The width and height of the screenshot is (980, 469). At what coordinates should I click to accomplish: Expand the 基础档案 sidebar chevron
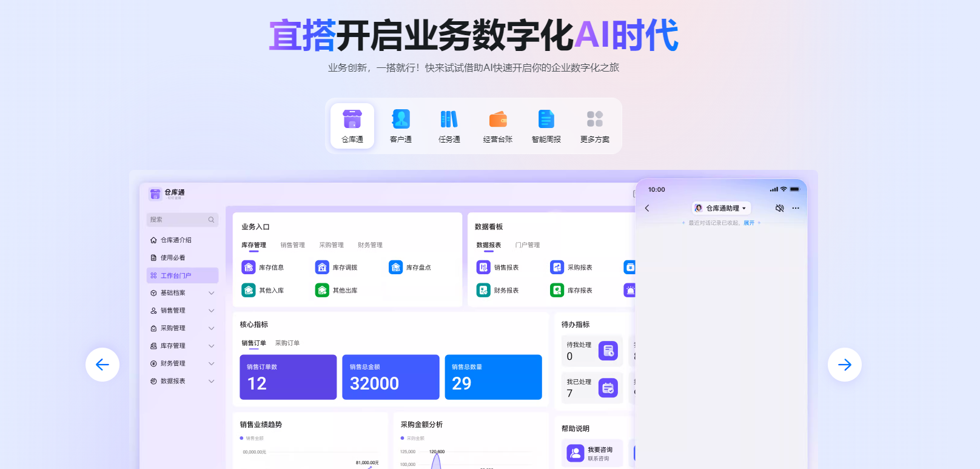pyautogui.click(x=212, y=293)
